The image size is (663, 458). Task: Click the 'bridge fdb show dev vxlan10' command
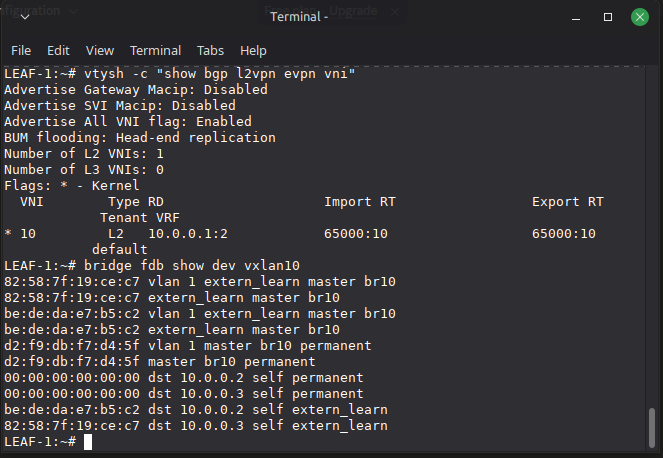[192, 266]
